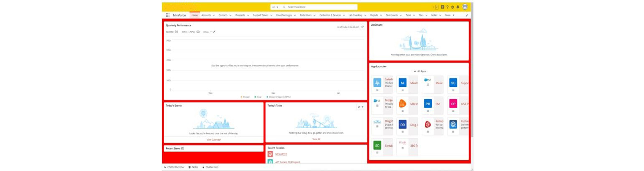Viewport: 644px width, 171px height.
Task: Open the notifications bell
Action: pos(458,7)
